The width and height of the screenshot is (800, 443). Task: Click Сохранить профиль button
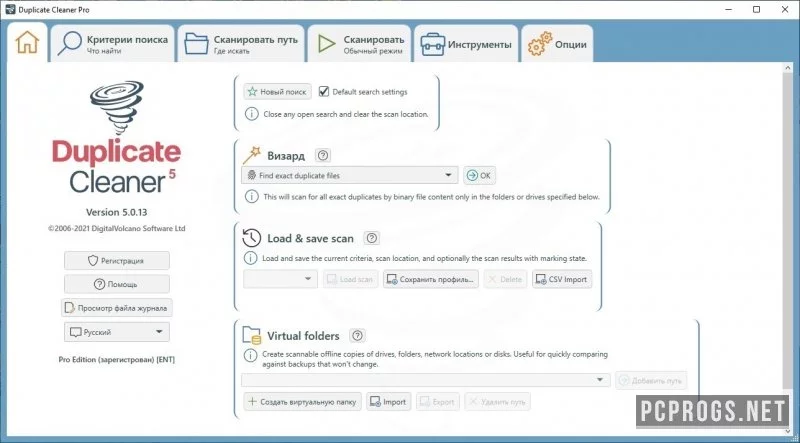coord(431,279)
